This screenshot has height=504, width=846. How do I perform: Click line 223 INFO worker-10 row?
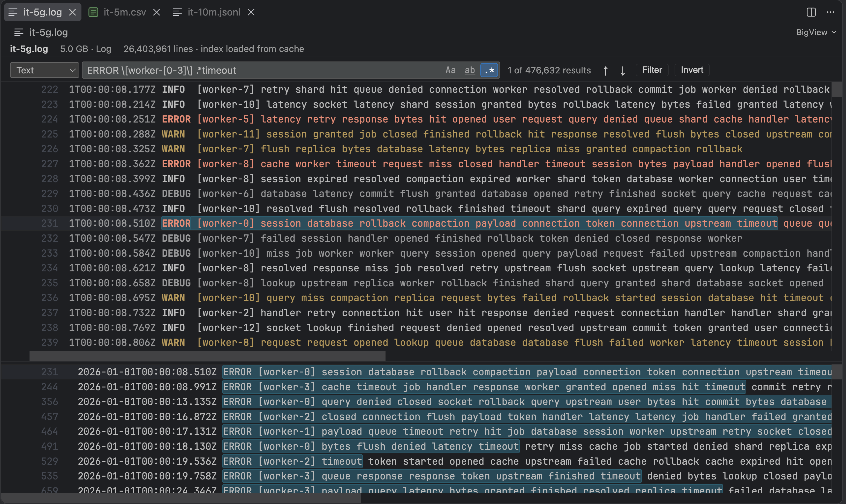416,104
